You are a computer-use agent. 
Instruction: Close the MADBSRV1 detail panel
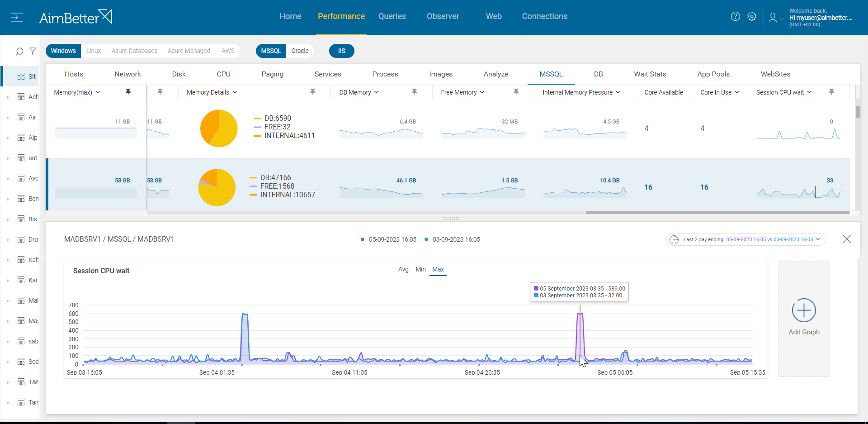click(x=847, y=239)
